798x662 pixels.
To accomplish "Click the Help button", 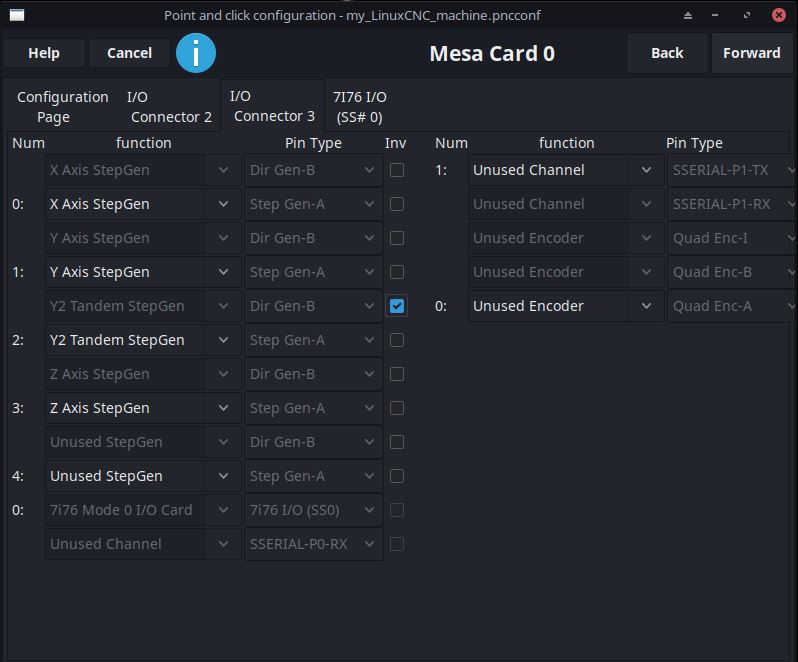I will (44, 53).
